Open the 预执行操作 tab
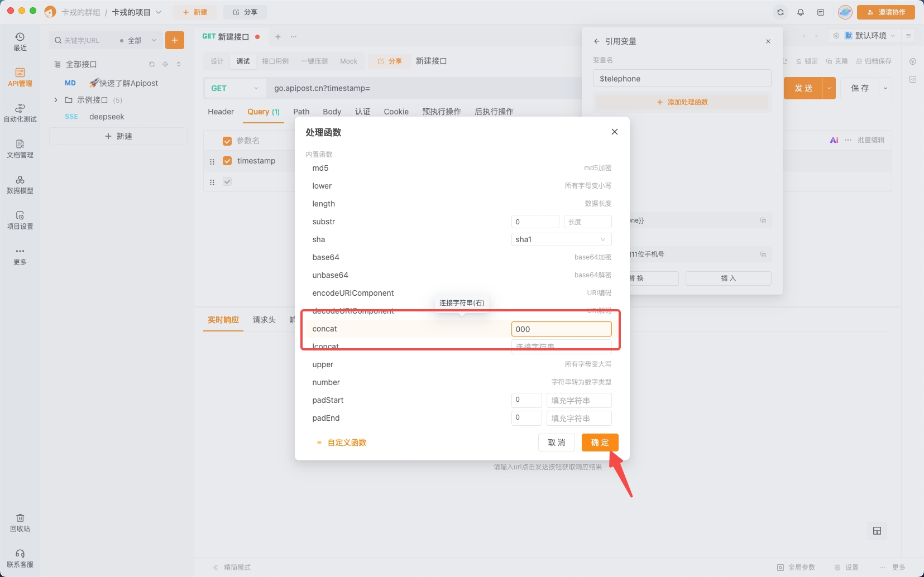 coord(442,112)
